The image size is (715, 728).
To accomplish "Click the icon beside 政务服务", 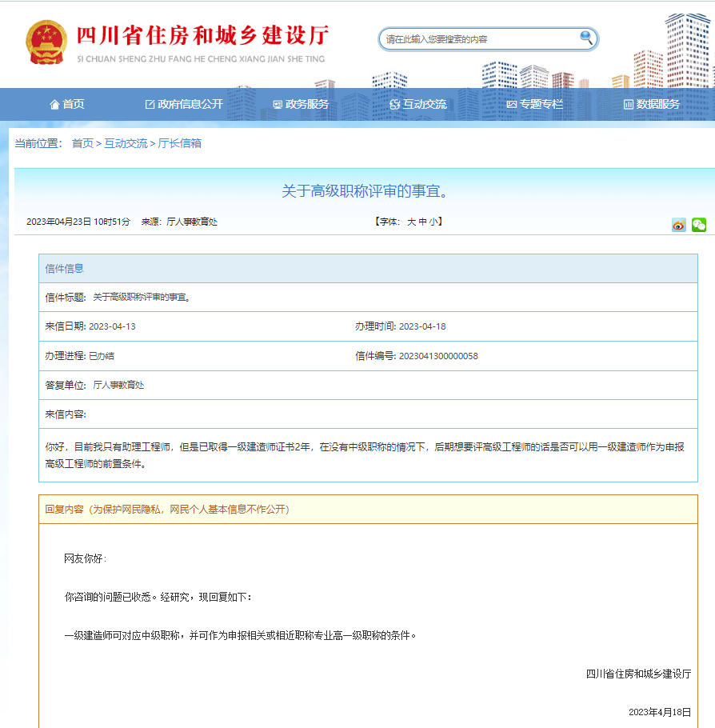I will [278, 104].
